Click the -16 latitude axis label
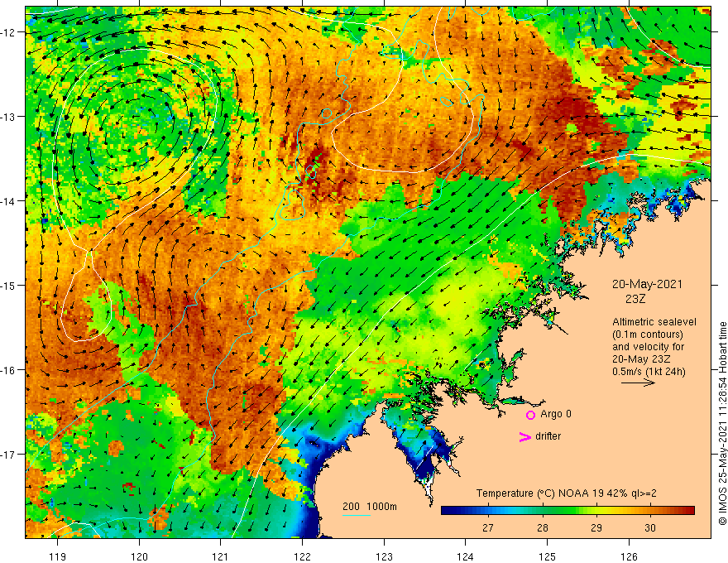728x563 pixels. [x=8, y=370]
